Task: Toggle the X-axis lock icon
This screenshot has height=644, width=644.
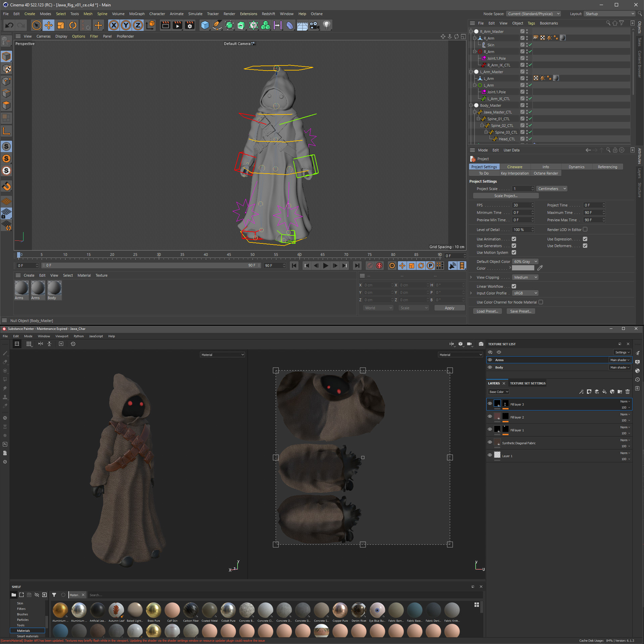Action: click(114, 25)
